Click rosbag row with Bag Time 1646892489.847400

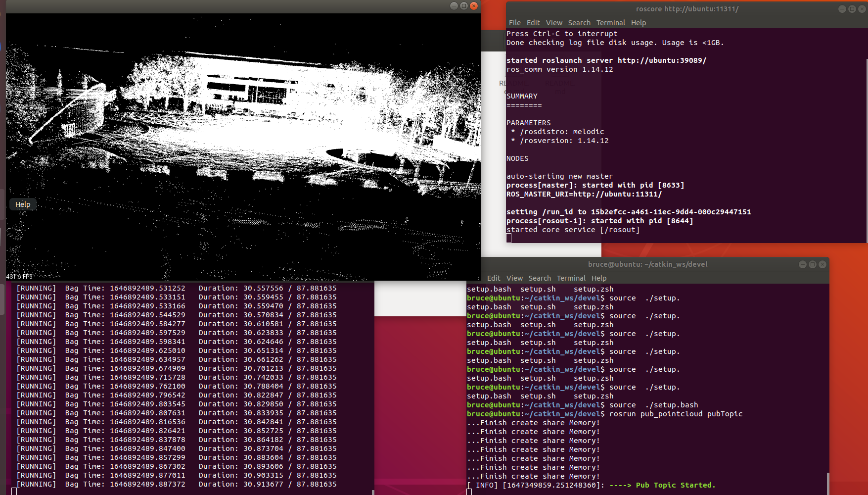point(177,448)
